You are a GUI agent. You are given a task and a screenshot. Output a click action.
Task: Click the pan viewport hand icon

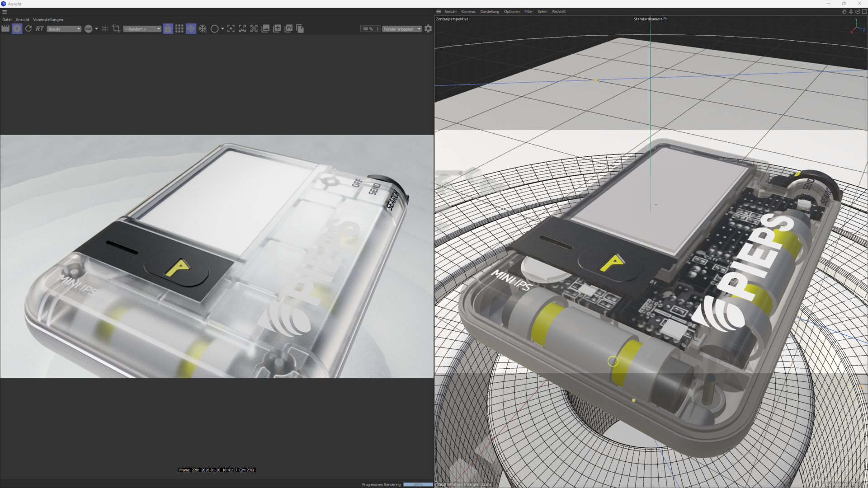tap(844, 12)
